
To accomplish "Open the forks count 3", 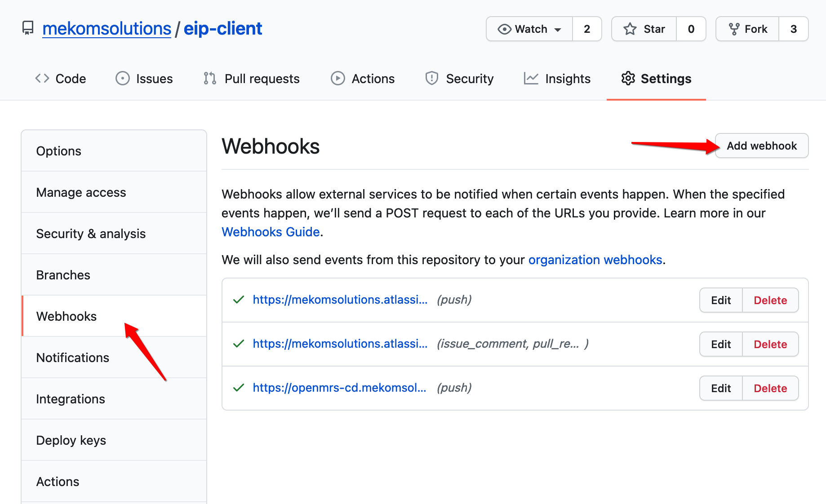I will [x=794, y=29].
